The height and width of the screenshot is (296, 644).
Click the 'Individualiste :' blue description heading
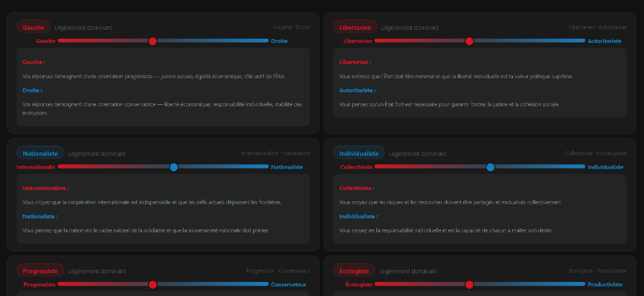[x=358, y=216]
